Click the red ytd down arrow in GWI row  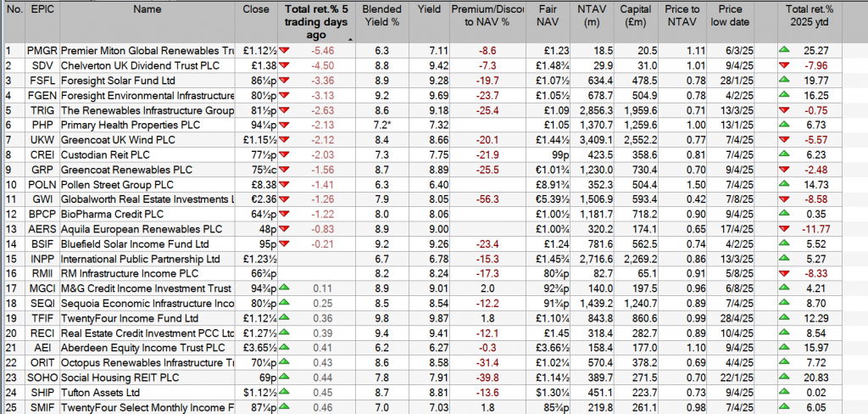click(x=783, y=199)
